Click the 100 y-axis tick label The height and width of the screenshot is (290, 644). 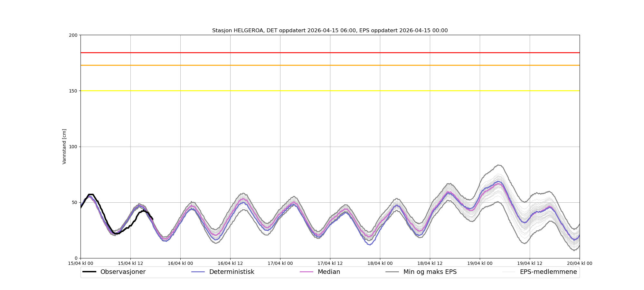(x=73, y=147)
